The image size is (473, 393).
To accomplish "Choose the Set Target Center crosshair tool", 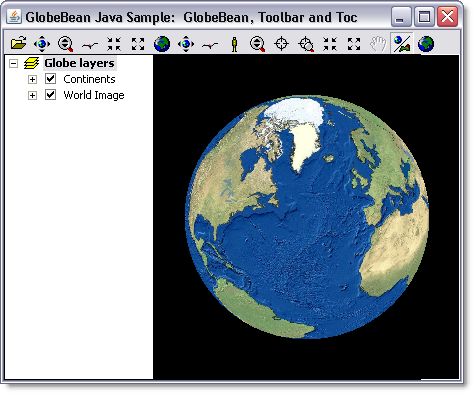I will click(282, 44).
